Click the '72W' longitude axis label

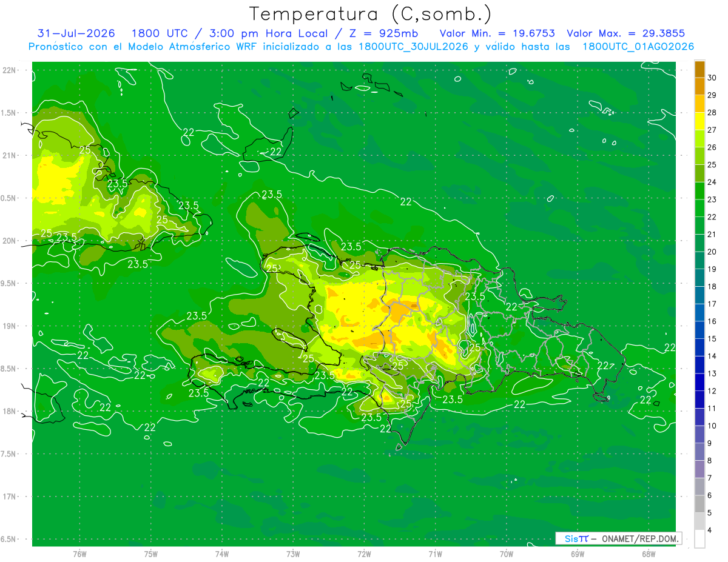coord(364,554)
